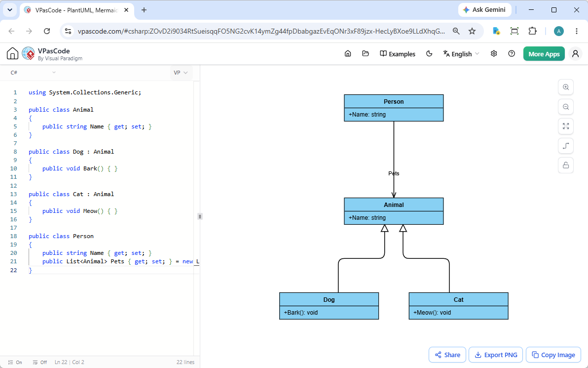Click the address bar URL
The width and height of the screenshot is (588, 368).
point(261,31)
